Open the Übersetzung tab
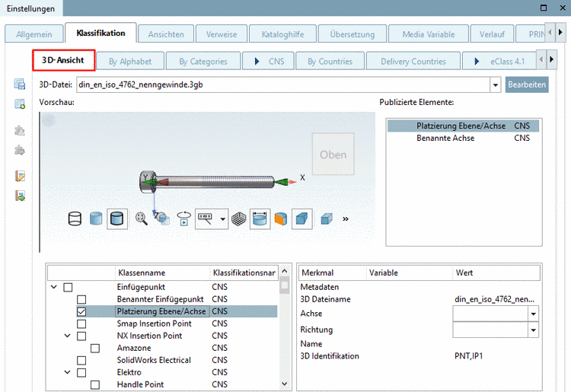Image resolution: width=571 pixels, height=392 pixels. tap(352, 34)
